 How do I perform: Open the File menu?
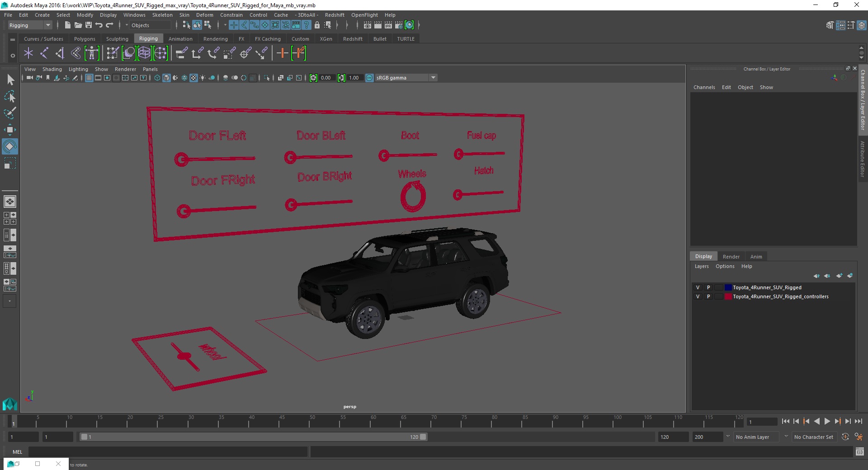[x=8, y=15]
